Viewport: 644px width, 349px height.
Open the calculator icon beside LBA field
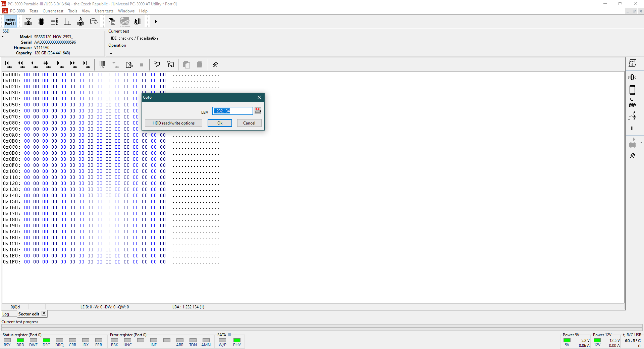[x=258, y=111]
